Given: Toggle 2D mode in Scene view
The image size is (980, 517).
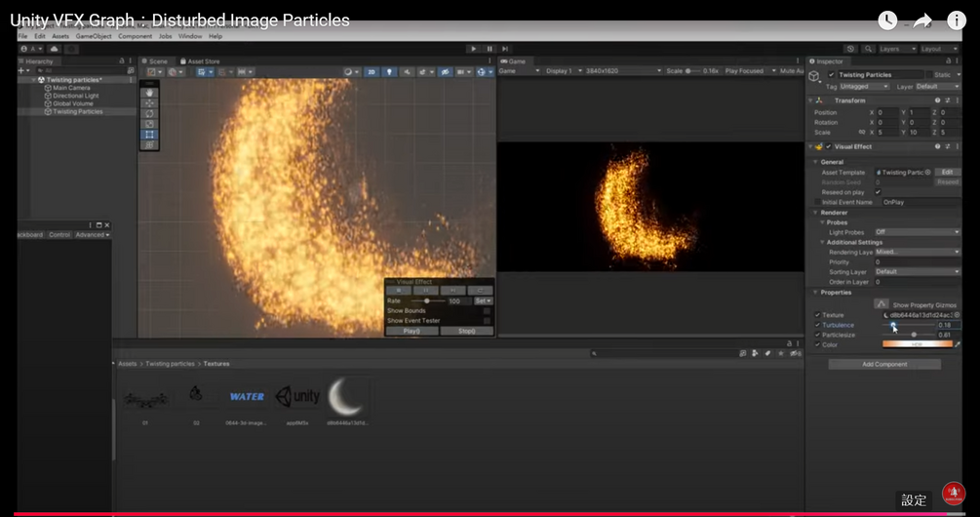Looking at the screenshot, I should pyautogui.click(x=372, y=72).
